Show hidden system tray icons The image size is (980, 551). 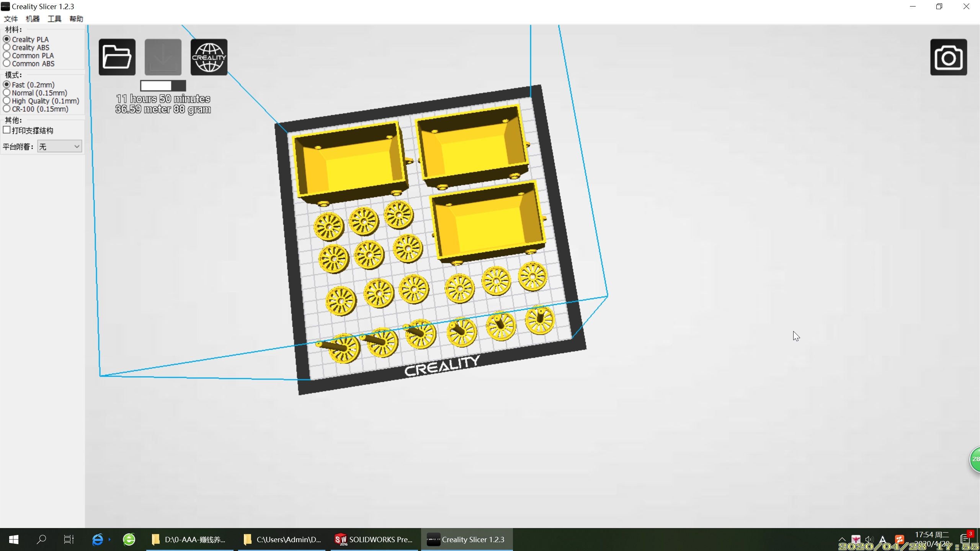coord(842,540)
